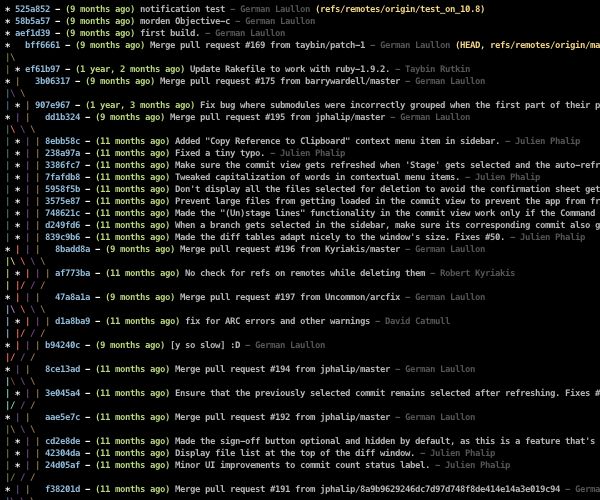This screenshot has width=600, height=500.
Task: Select commit hash 3e045a4
Action: [x=63, y=393]
